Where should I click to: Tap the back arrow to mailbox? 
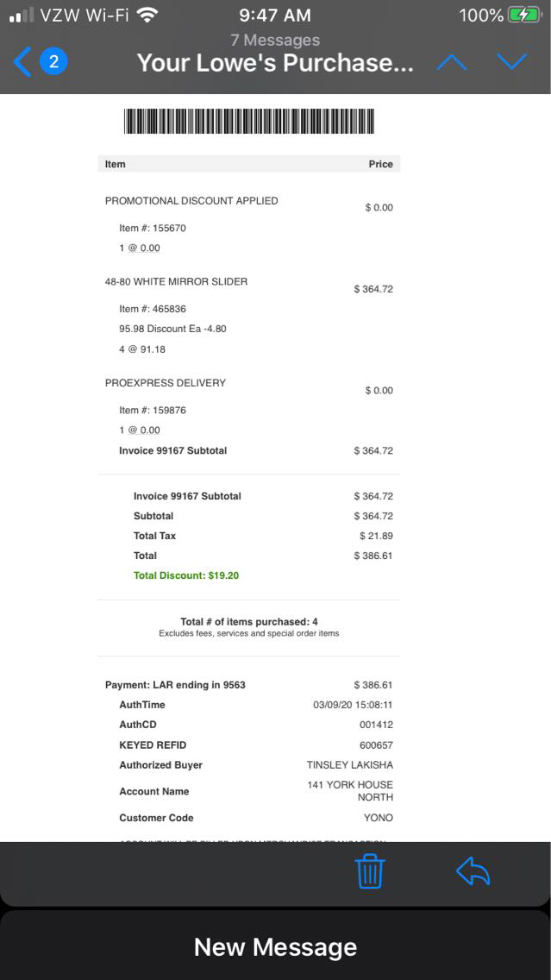22,62
